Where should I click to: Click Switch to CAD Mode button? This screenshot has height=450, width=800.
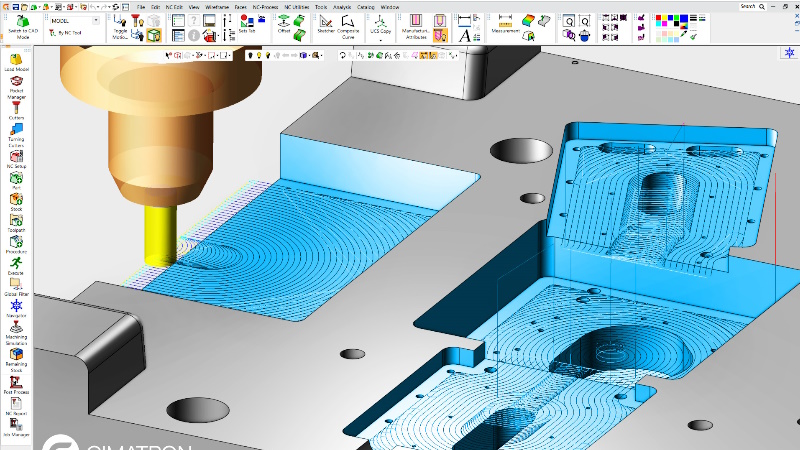23,27
